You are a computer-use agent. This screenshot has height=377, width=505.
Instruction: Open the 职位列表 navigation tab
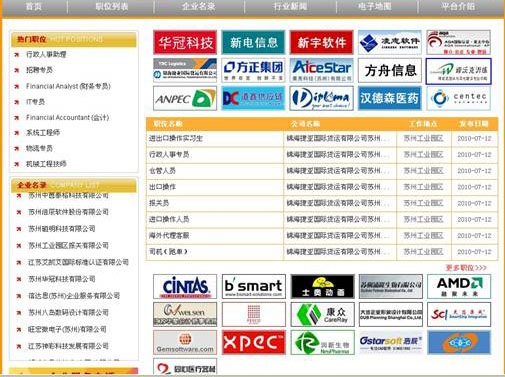[x=112, y=6]
